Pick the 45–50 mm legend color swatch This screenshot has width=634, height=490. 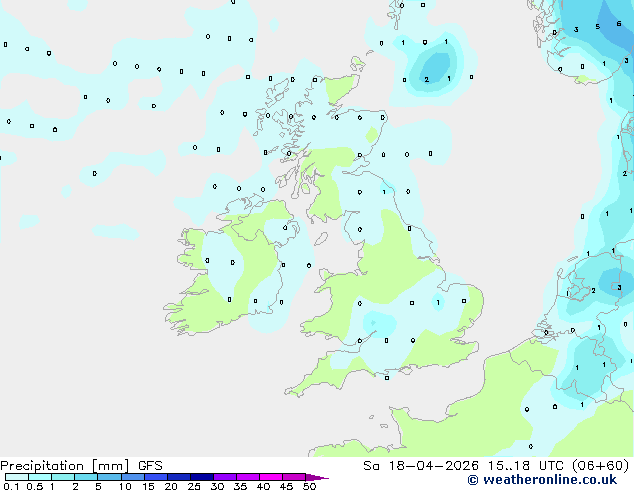294,477
